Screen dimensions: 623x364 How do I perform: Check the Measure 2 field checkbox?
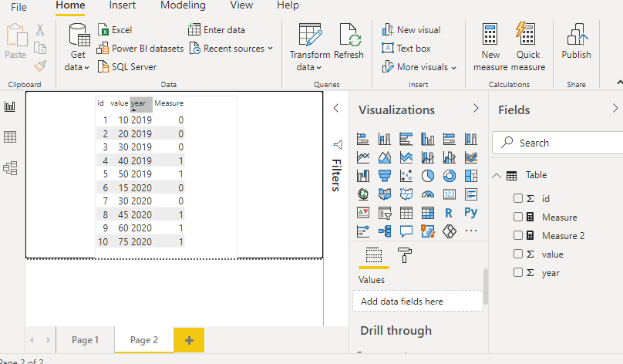[x=517, y=235]
